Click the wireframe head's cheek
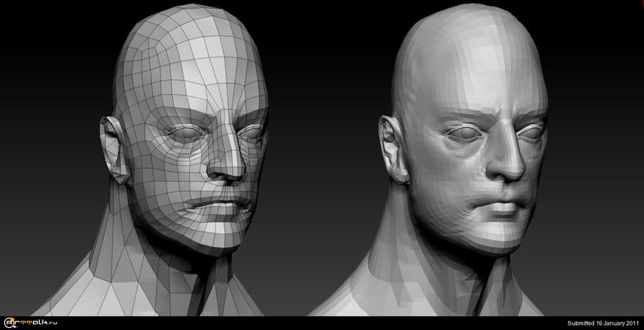644x330 pixels. pos(167,180)
